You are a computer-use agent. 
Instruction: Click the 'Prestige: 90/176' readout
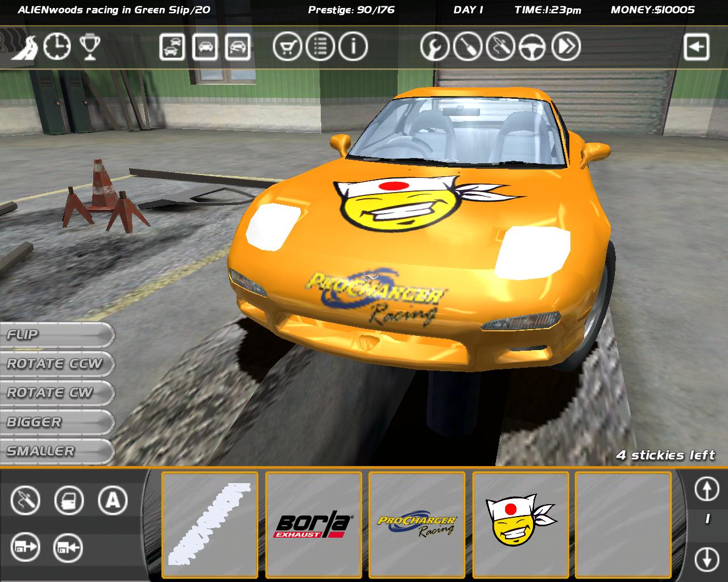[x=351, y=10]
